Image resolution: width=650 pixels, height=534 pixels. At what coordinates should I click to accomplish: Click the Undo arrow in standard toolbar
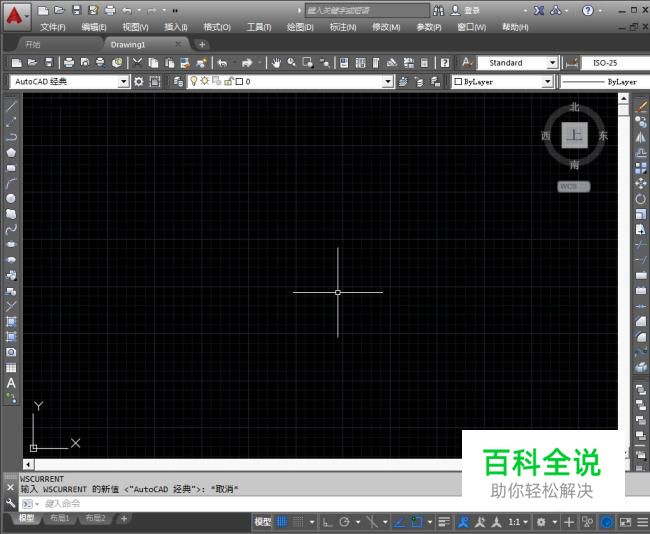(x=222, y=63)
